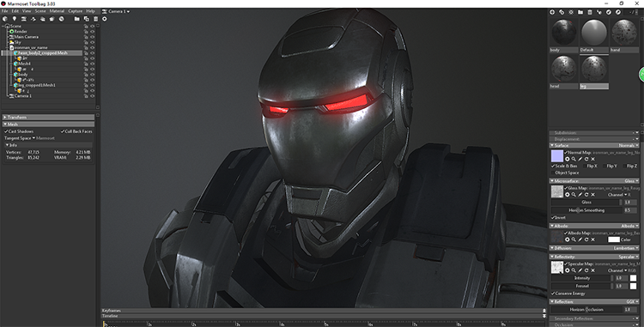Clear the Albedo Map with X icon
The height and width of the screenshot is (327, 644).
pyautogui.click(x=592, y=239)
